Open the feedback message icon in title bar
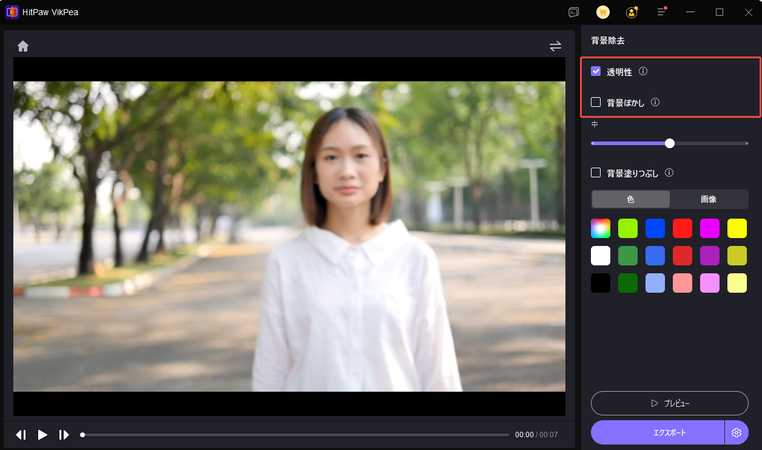Screen dimensions: 762x450 573,12
